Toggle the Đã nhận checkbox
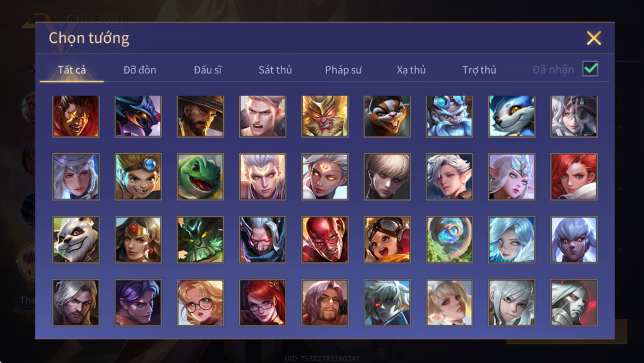This screenshot has width=644, height=363. click(x=590, y=69)
